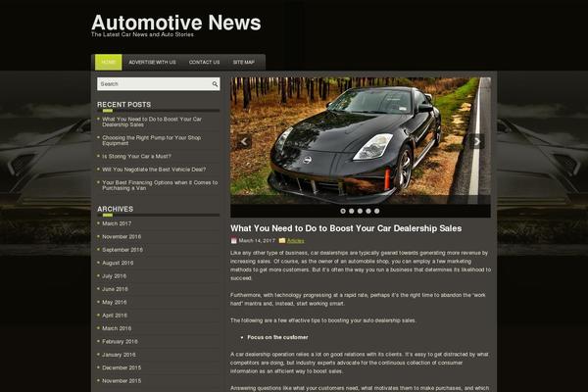The width and height of the screenshot is (588, 392).
Task: Click the Archives heading
Action: point(115,209)
